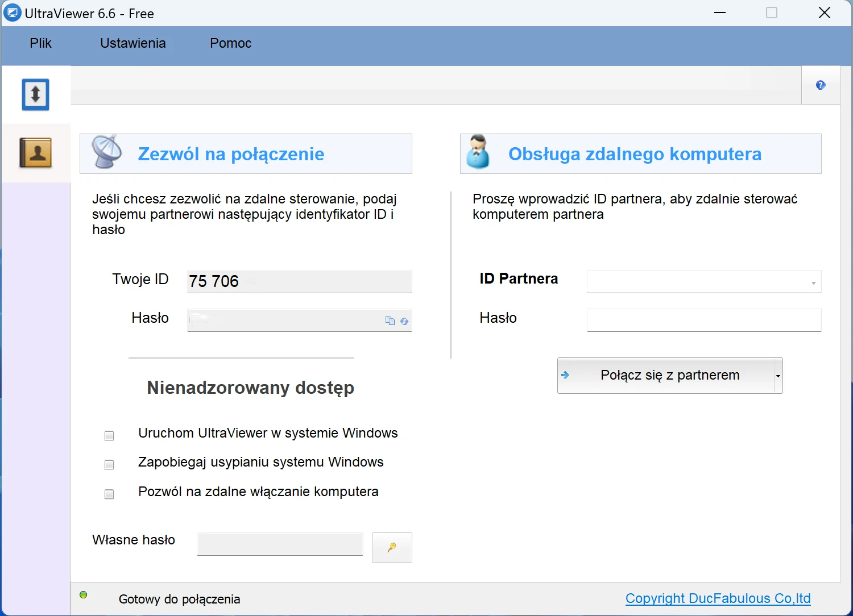The image size is (853, 616).
Task: Click the UltraViewer logo in title bar
Action: [12, 13]
